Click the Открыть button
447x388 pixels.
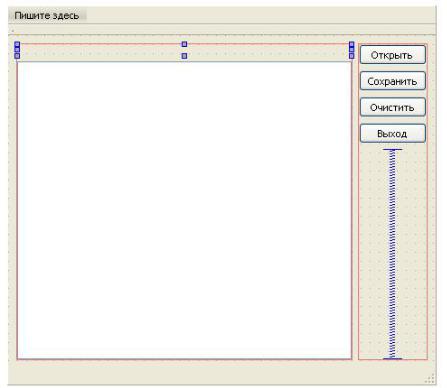[x=393, y=55]
